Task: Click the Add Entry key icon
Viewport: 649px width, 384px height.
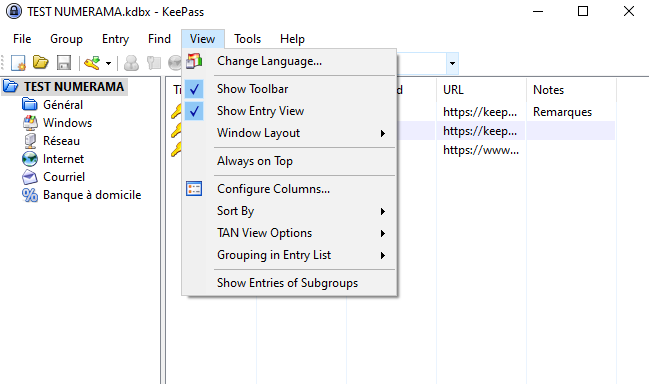Action: click(x=92, y=63)
